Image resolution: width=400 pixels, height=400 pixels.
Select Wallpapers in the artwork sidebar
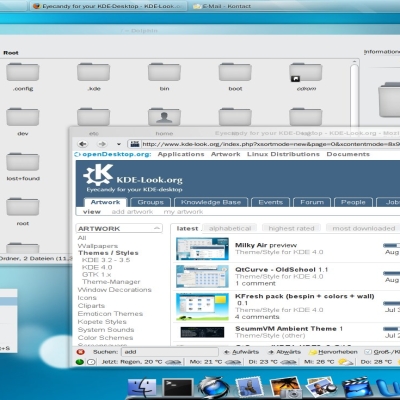pyautogui.click(x=98, y=246)
